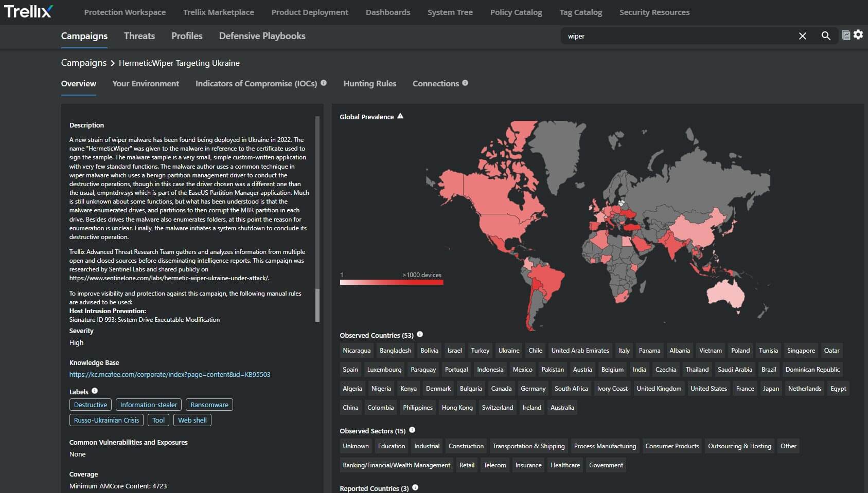This screenshot has height=493, width=868.
Task: Click the Russo-Ukrainian Crisis label
Action: click(x=107, y=420)
